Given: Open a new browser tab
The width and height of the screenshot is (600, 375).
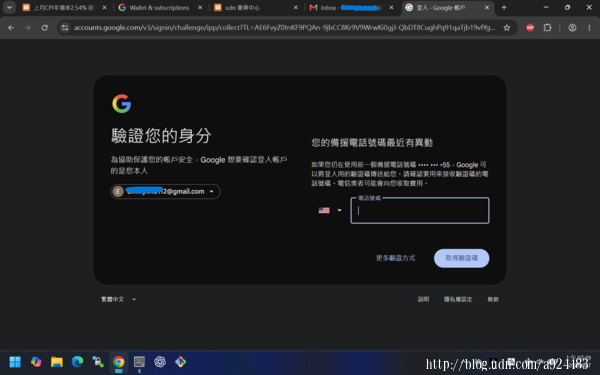Looking at the screenshot, I should [x=504, y=7].
